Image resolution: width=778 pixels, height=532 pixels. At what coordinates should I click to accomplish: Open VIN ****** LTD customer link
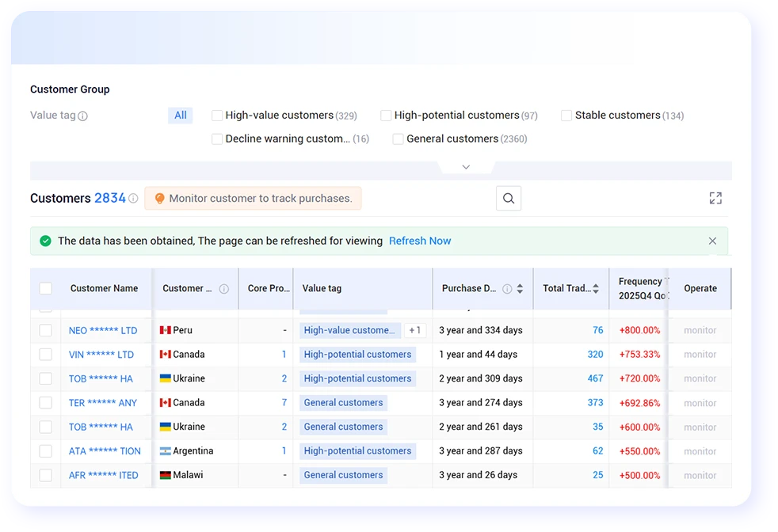pyautogui.click(x=101, y=355)
